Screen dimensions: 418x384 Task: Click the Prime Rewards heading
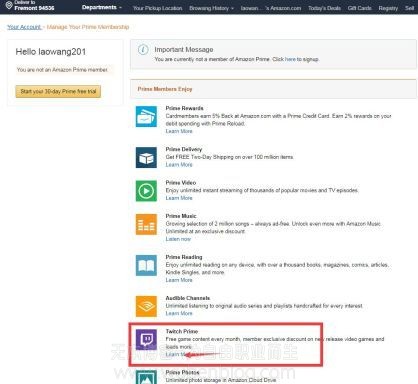pos(184,108)
